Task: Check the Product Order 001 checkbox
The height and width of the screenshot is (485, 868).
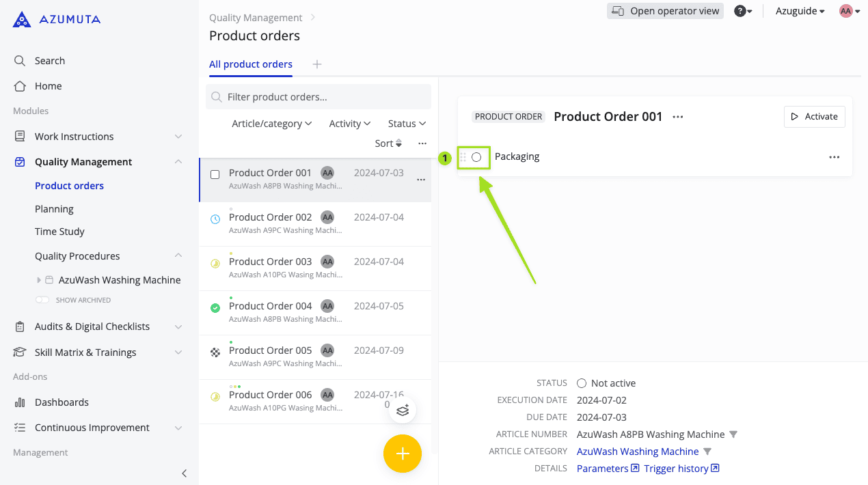Action: [x=215, y=174]
